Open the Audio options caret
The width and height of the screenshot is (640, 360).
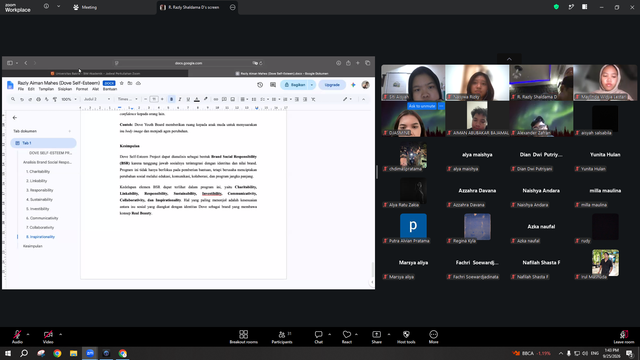(x=28, y=334)
